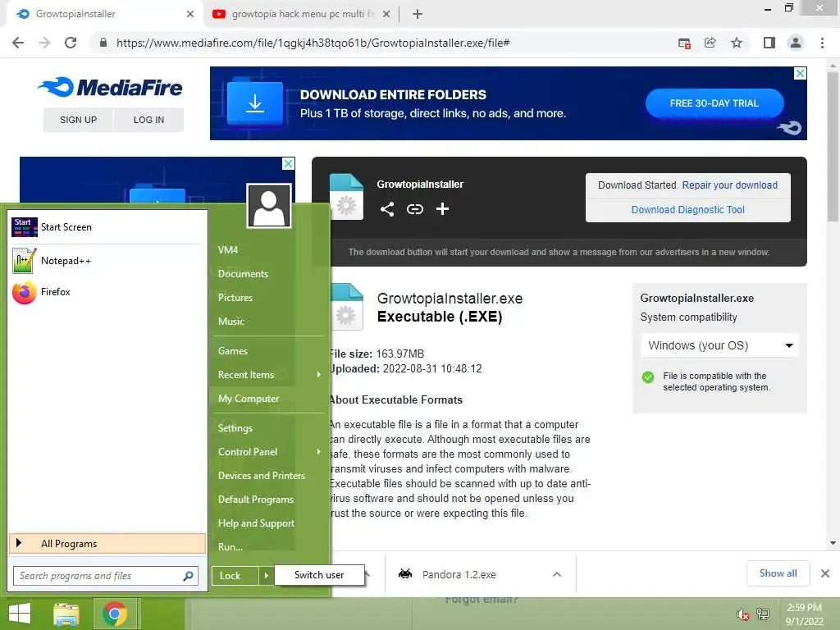This screenshot has width=840, height=630.
Task: Click the muted volume tray icon
Action: [742, 614]
